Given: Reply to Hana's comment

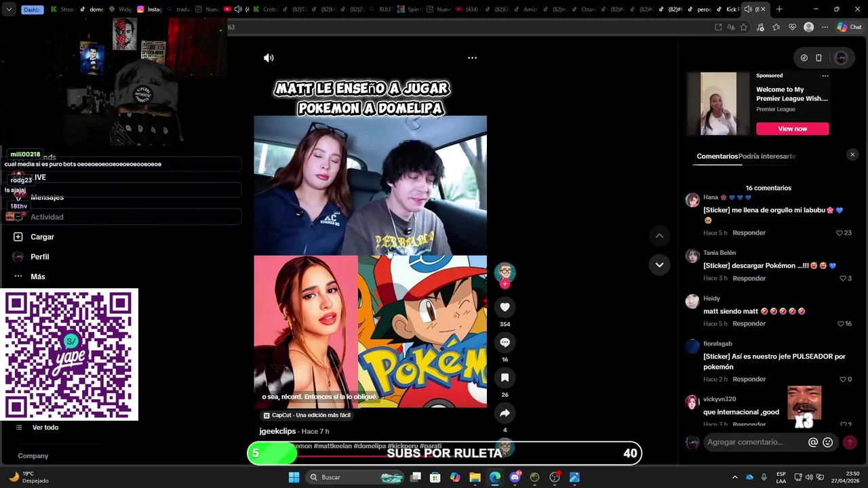Looking at the screenshot, I should click(x=749, y=233).
